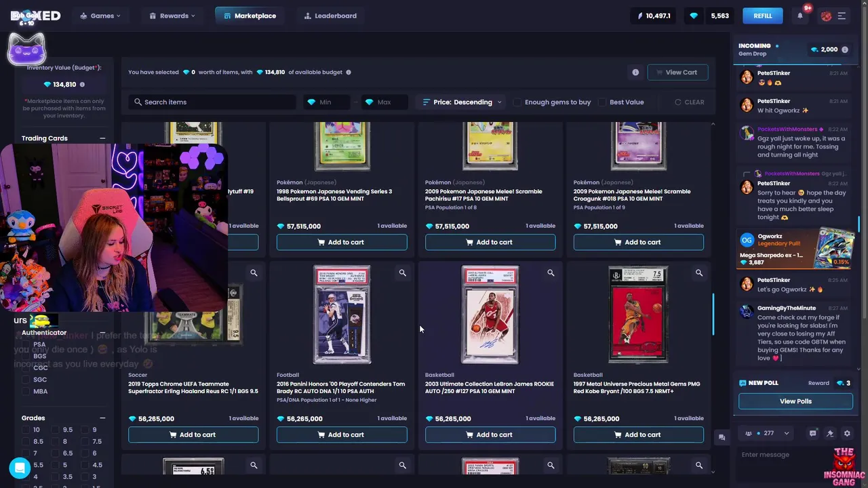
Task: Focus the Search items field
Action: (212, 102)
